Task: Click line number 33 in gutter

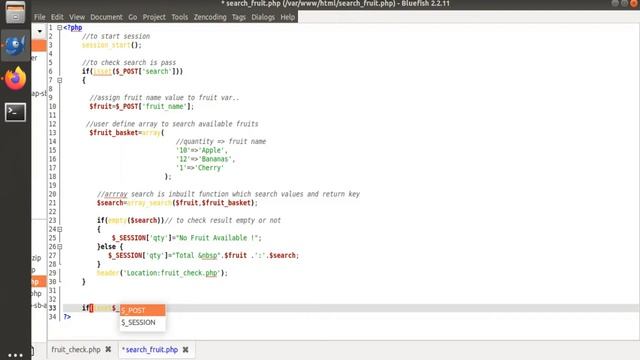Action: point(52,308)
